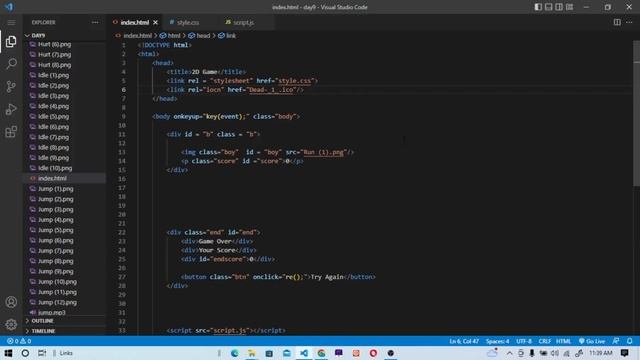640x360 pixels.
Task: Open the Run and Debug view
Action: (11, 109)
